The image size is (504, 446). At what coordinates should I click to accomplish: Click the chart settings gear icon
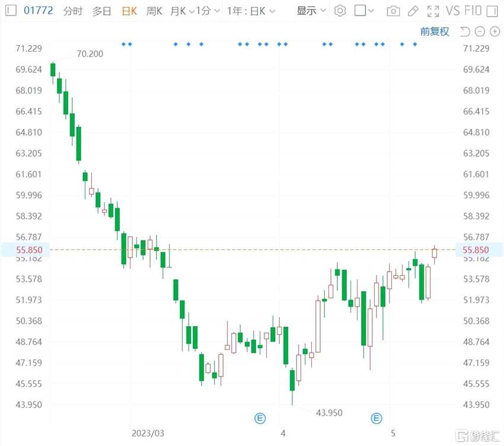[x=340, y=11]
